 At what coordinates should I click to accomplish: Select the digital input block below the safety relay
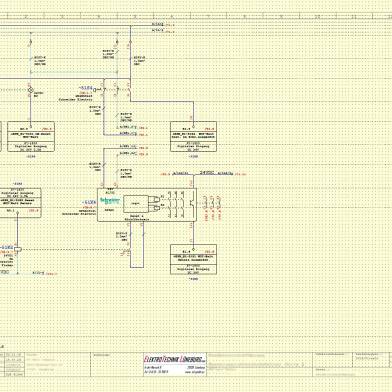[x=193, y=259]
